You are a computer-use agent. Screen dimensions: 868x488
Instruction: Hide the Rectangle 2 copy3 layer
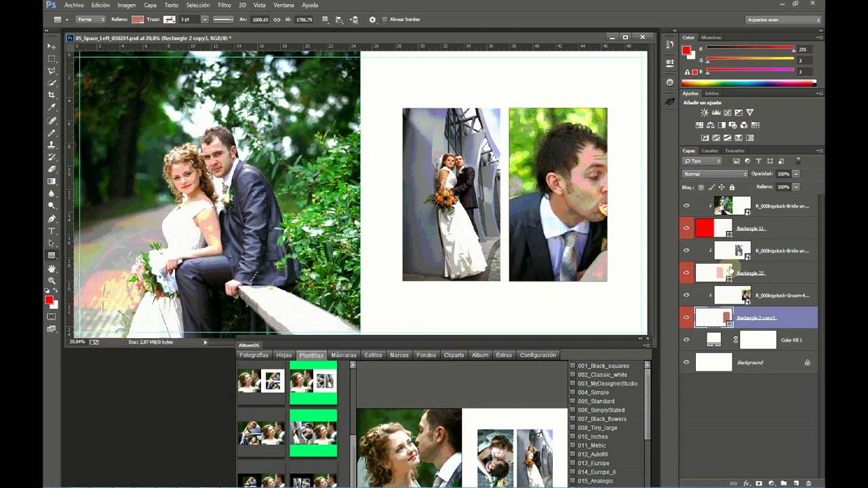(x=686, y=317)
